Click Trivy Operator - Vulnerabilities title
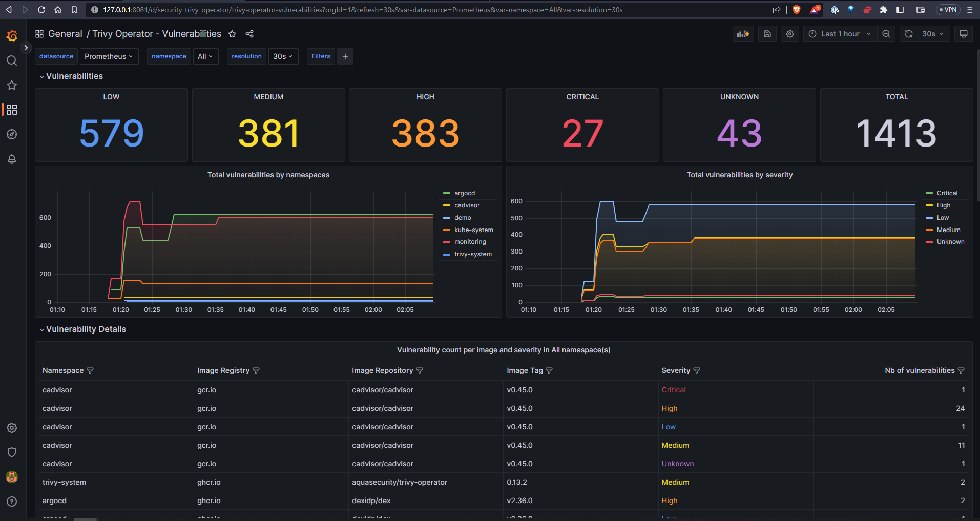The height and width of the screenshot is (521, 980). [x=157, y=34]
